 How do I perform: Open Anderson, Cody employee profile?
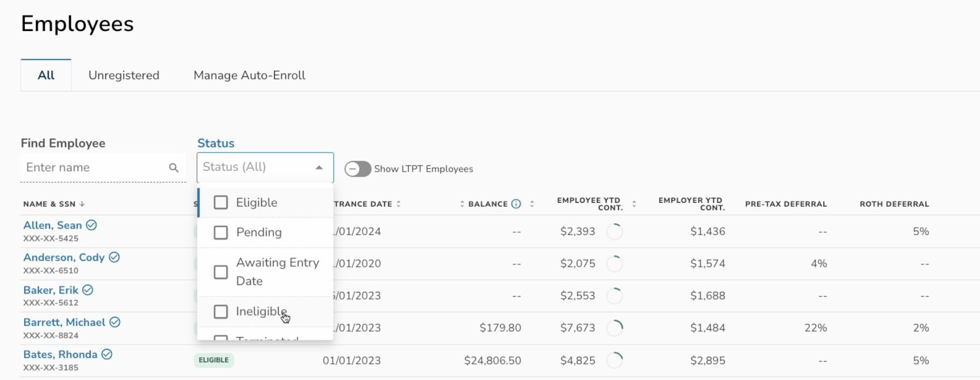tap(64, 258)
